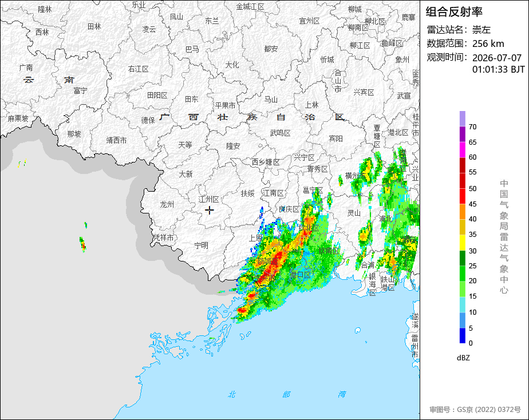Select the 龙州 county label
This screenshot has width=529, height=420.
(x=167, y=204)
